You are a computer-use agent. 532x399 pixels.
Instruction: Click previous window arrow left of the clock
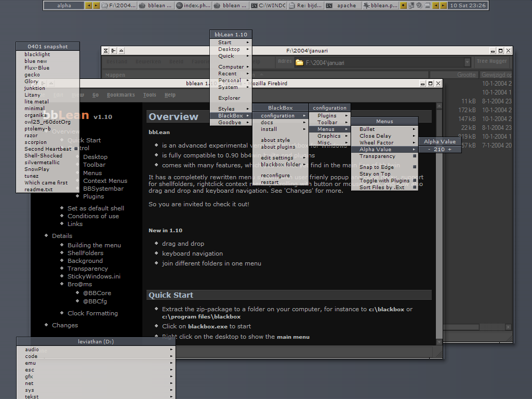click(x=435, y=5)
